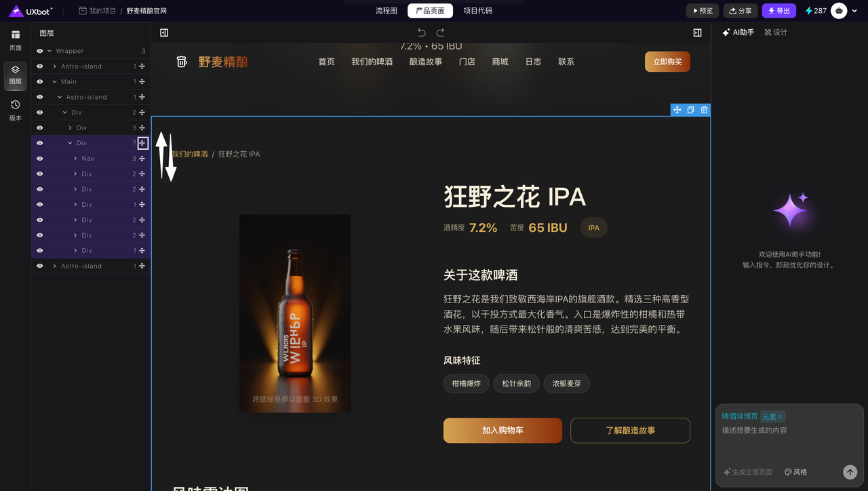Click the 导出 export button
The height and width of the screenshot is (491, 868).
pyautogui.click(x=778, y=11)
